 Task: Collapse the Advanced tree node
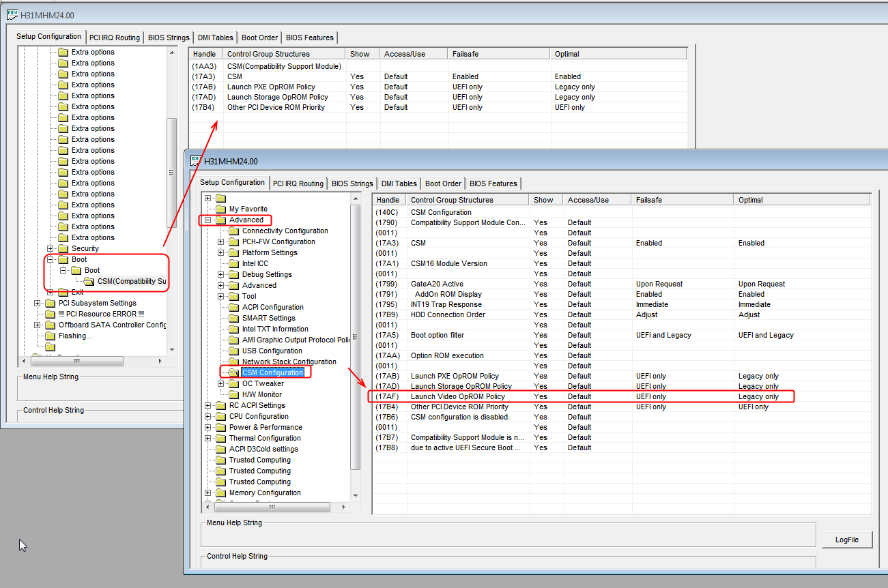(208, 220)
